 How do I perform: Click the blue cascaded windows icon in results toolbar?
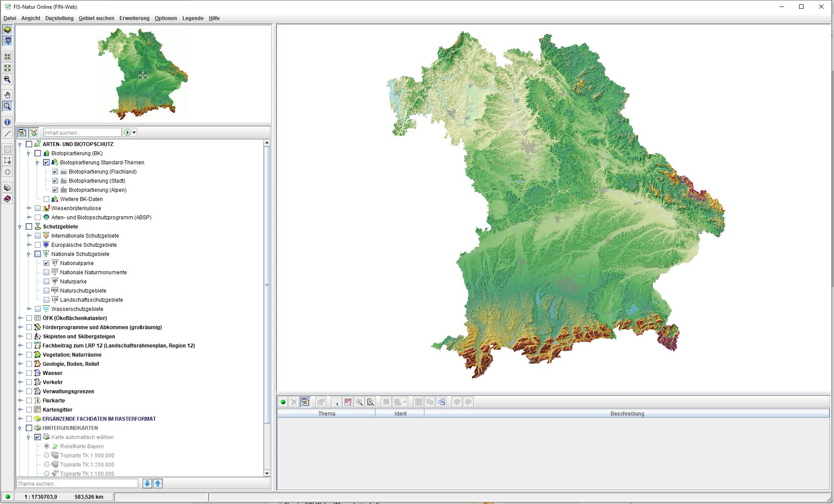click(441, 402)
